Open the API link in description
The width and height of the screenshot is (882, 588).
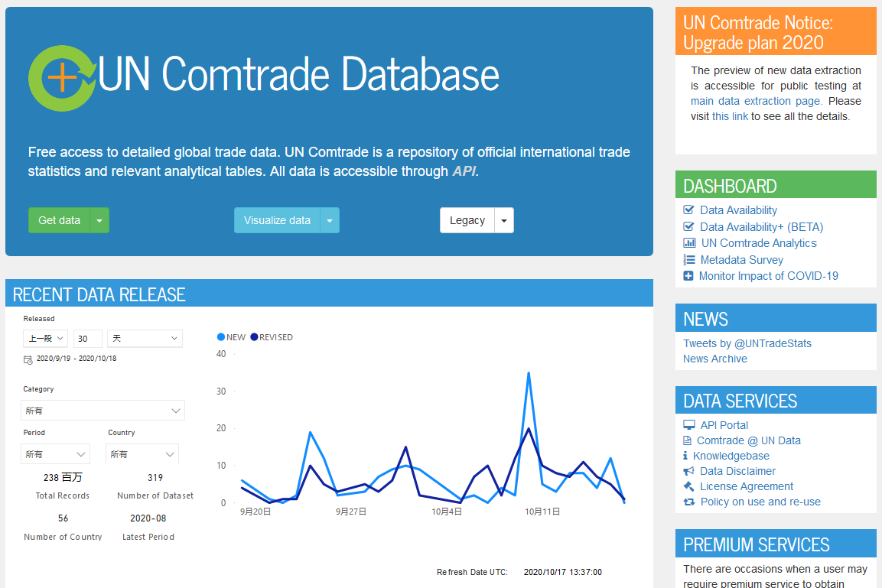(464, 171)
